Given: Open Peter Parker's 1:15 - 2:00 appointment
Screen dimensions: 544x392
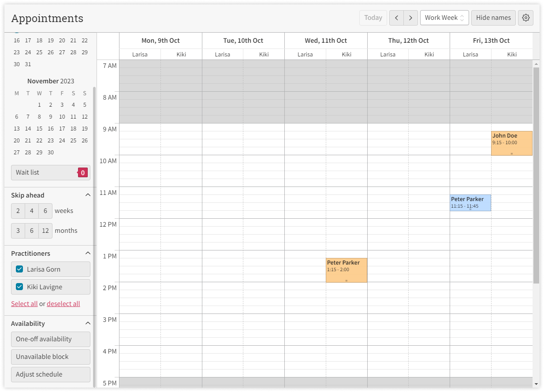Looking at the screenshot, I should 347,270.
